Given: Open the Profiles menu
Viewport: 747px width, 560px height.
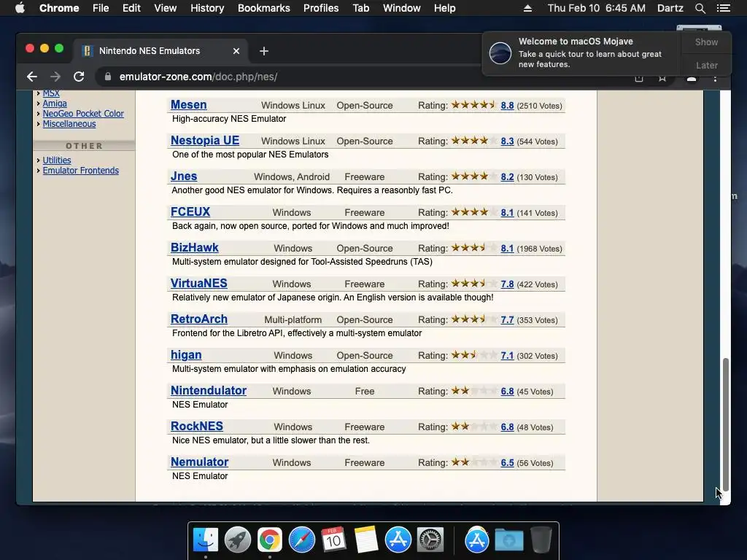Looking at the screenshot, I should click(x=321, y=8).
